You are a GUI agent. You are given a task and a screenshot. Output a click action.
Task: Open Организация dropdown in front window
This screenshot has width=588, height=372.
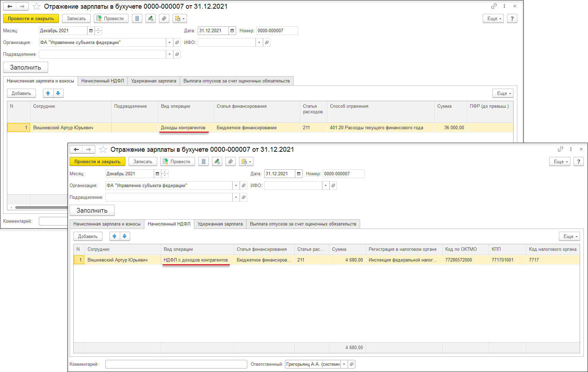236,185
